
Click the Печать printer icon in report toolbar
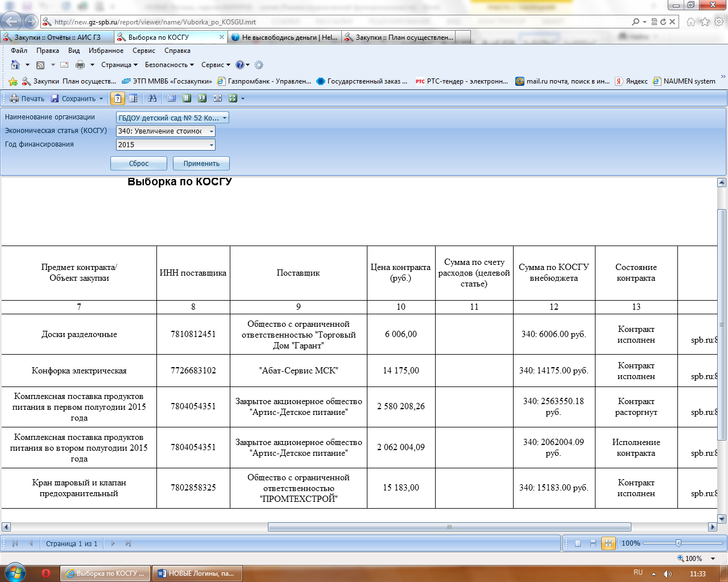pos(15,98)
